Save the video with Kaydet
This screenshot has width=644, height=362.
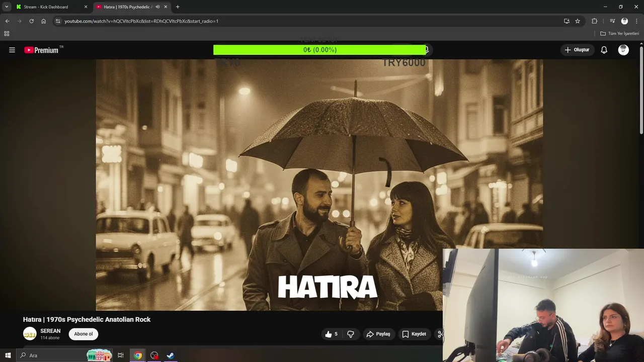[414, 334]
